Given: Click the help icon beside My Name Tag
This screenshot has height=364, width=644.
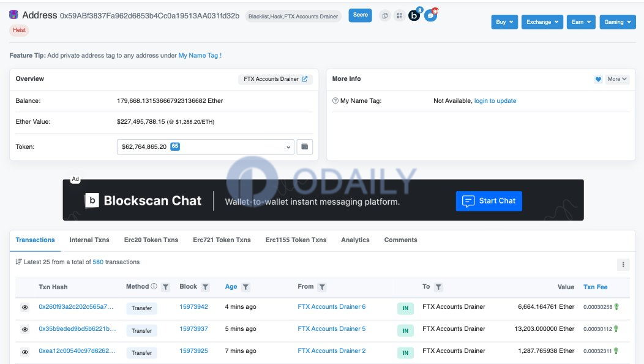Looking at the screenshot, I should click(335, 100).
